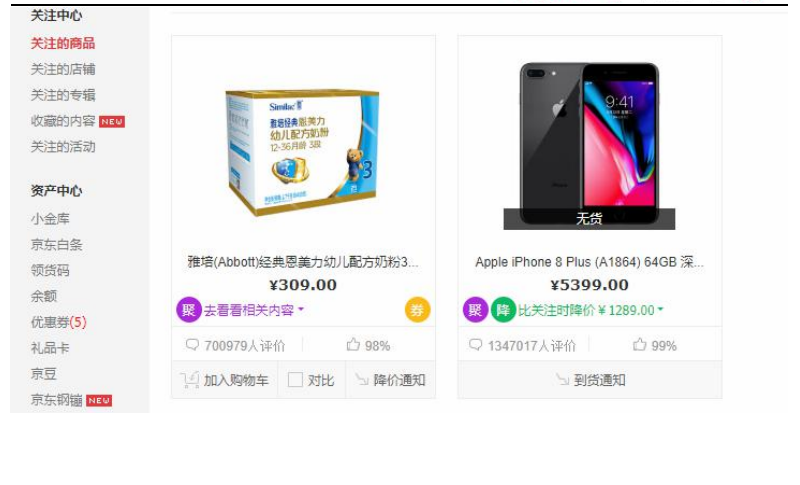Click the 加入购物车 cart icon
This screenshot has height=485, width=800.
pyautogui.click(x=189, y=380)
